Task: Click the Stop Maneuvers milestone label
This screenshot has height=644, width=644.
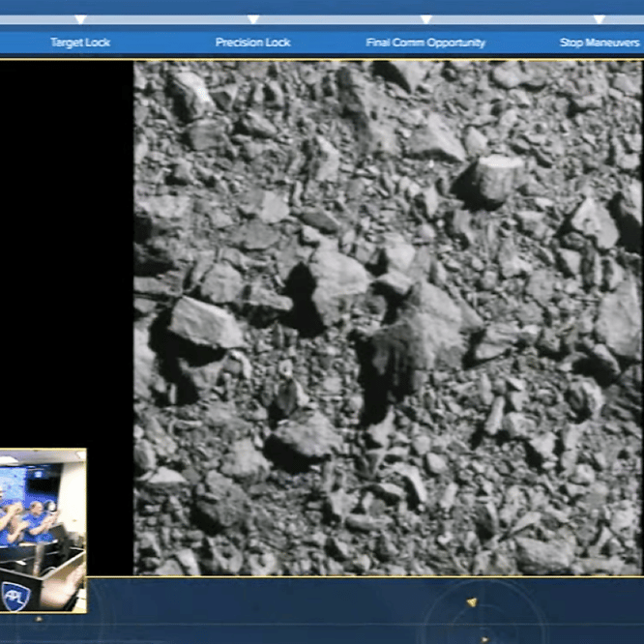Action: pyautogui.click(x=600, y=43)
